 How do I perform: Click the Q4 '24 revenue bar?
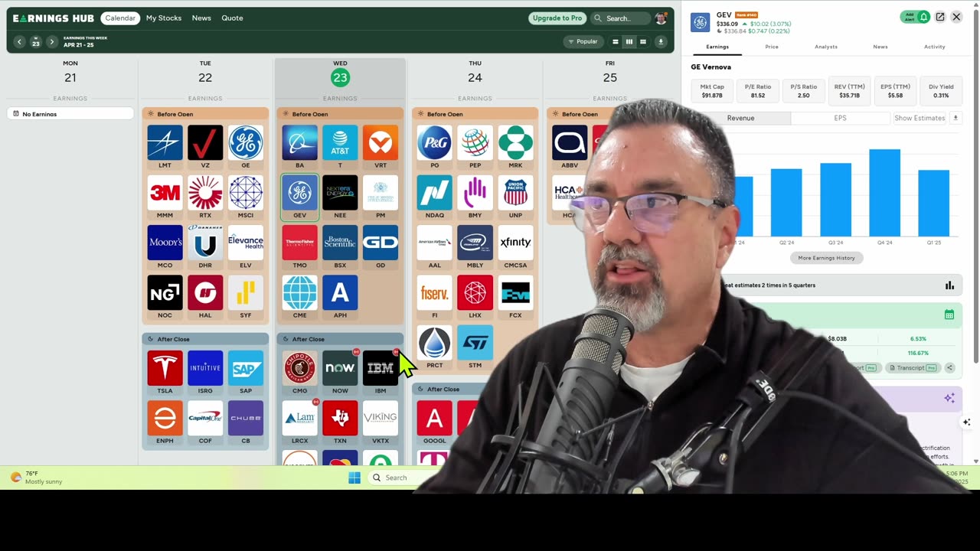tap(885, 193)
